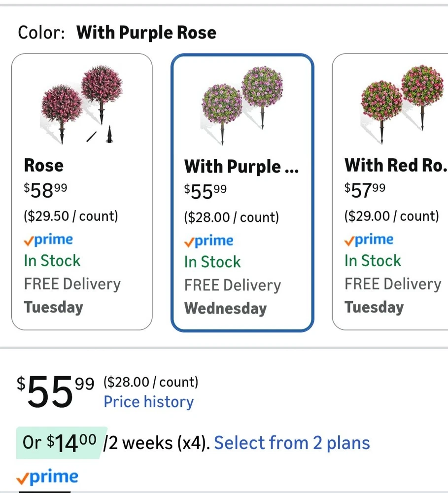This screenshot has height=493, width=448.
Task: Click the Prime logo in red rose card
Action: pos(369,240)
